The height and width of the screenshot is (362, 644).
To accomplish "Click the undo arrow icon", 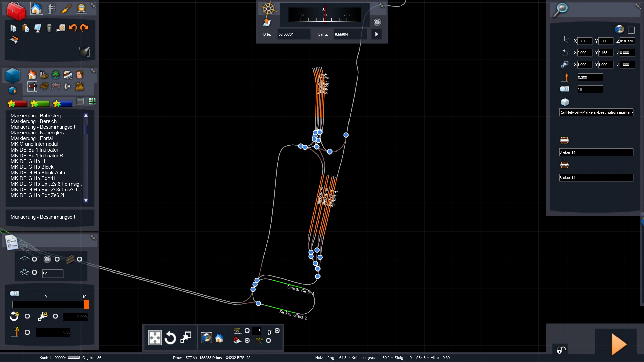I will pos(72,28).
